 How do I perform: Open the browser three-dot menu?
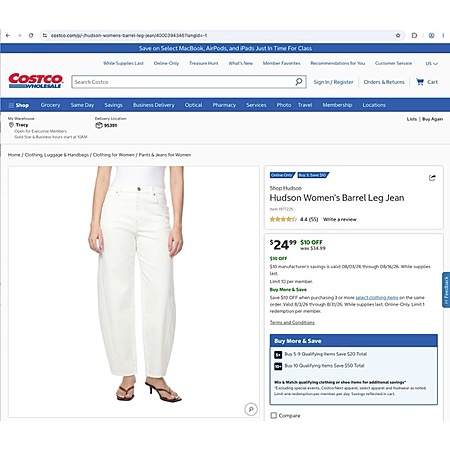pyautogui.click(x=443, y=35)
